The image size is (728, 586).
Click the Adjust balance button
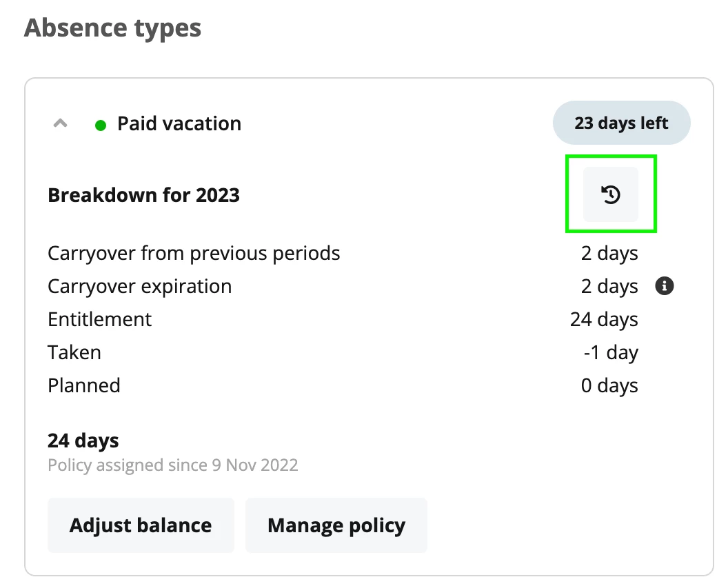point(141,525)
